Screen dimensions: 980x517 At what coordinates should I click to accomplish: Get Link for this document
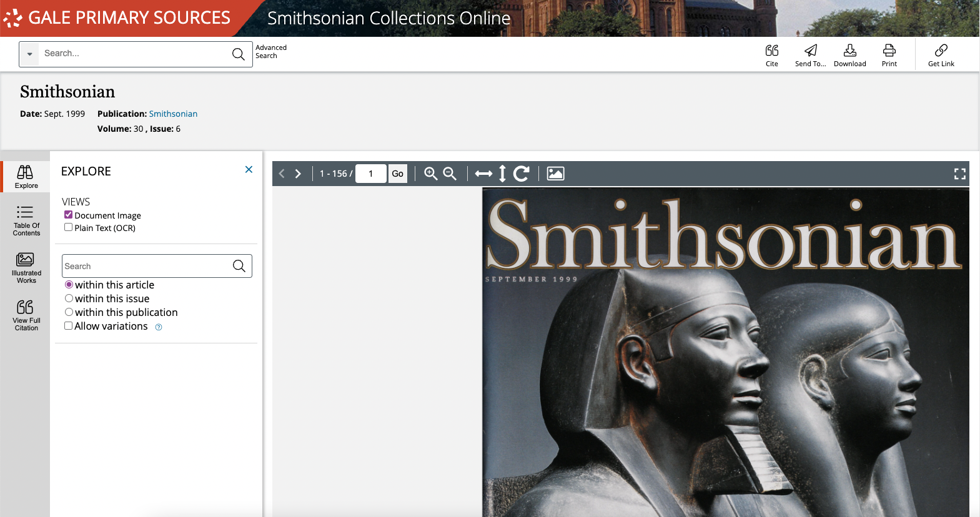(x=941, y=55)
